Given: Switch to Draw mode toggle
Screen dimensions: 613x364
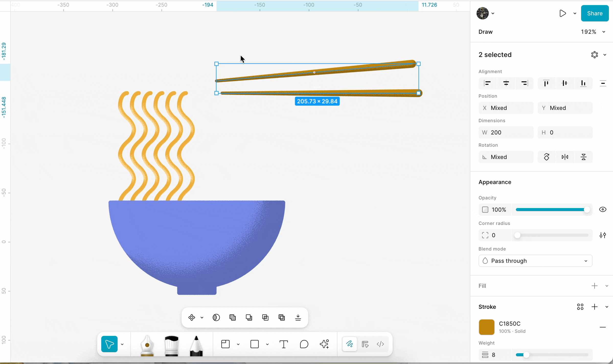Looking at the screenshot, I should (x=350, y=344).
